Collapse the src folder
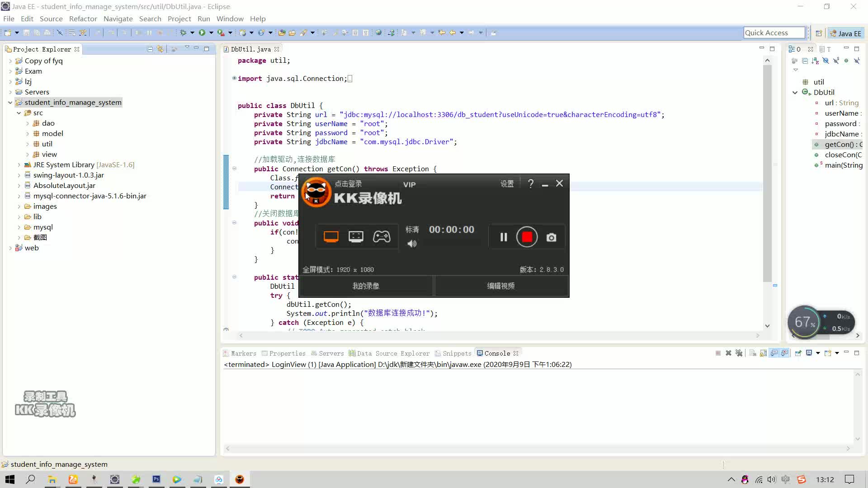 click(x=18, y=113)
